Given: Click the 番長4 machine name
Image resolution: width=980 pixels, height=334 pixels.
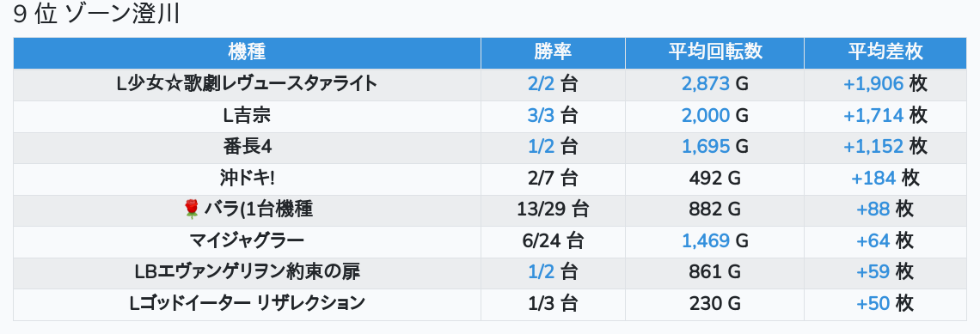Looking at the screenshot, I should click(247, 147).
